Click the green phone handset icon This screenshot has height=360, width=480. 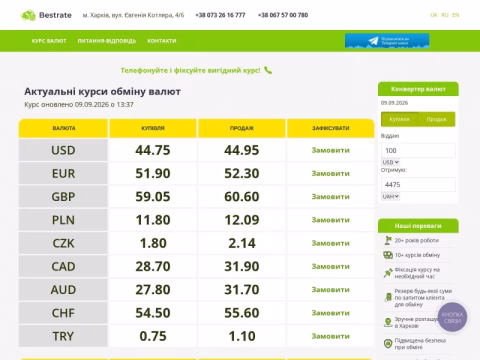pyautogui.click(x=268, y=70)
